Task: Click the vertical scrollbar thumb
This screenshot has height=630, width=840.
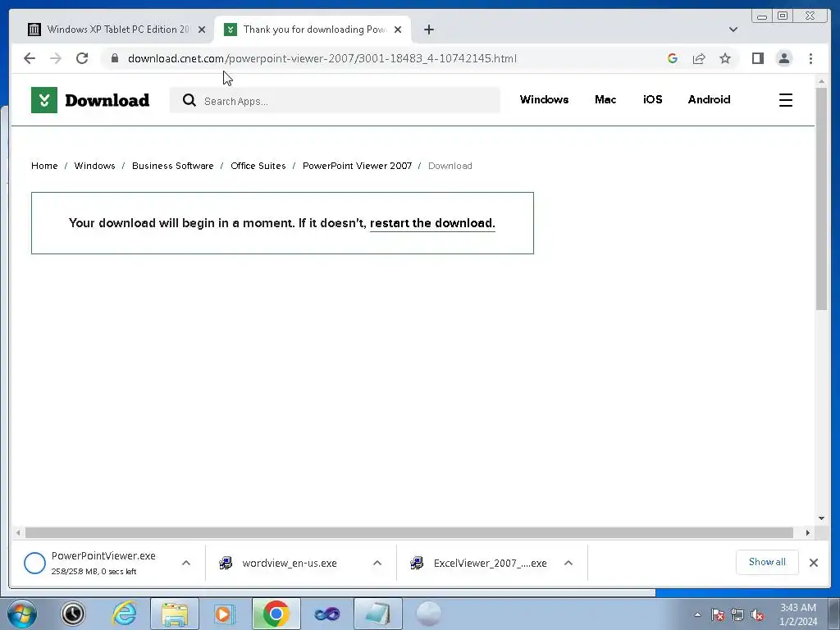Action: [x=821, y=199]
